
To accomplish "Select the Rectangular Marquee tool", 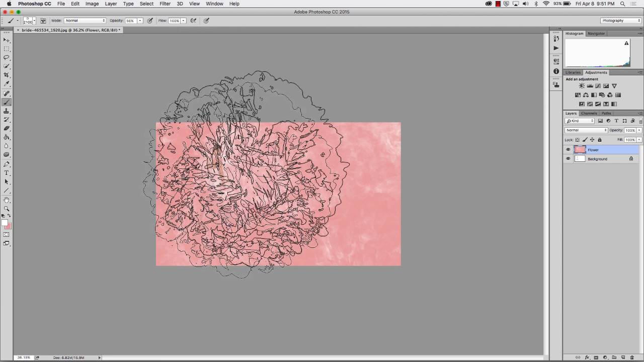I will click(7, 49).
